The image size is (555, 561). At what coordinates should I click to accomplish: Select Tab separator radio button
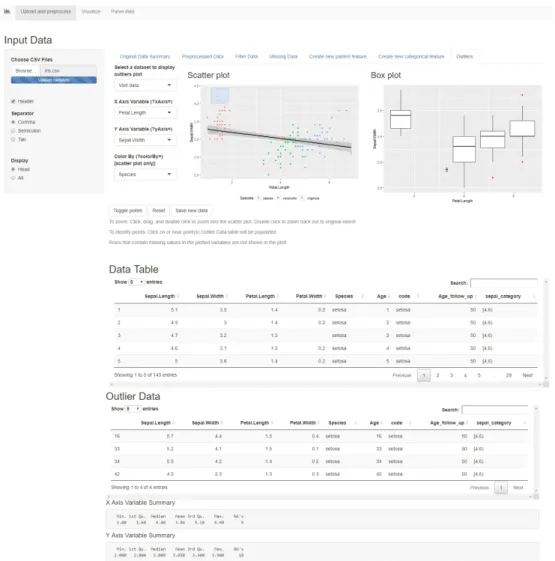pyautogui.click(x=13, y=139)
